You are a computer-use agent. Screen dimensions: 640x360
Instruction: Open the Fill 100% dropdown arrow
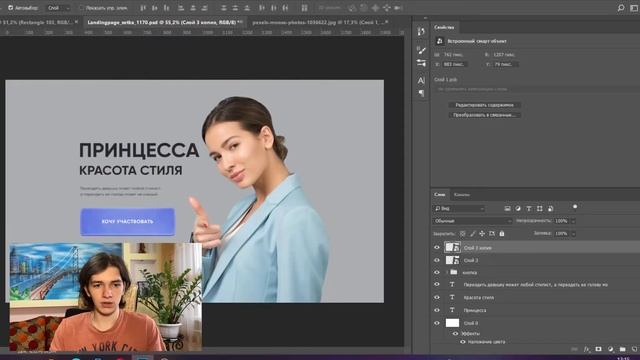[x=573, y=233]
